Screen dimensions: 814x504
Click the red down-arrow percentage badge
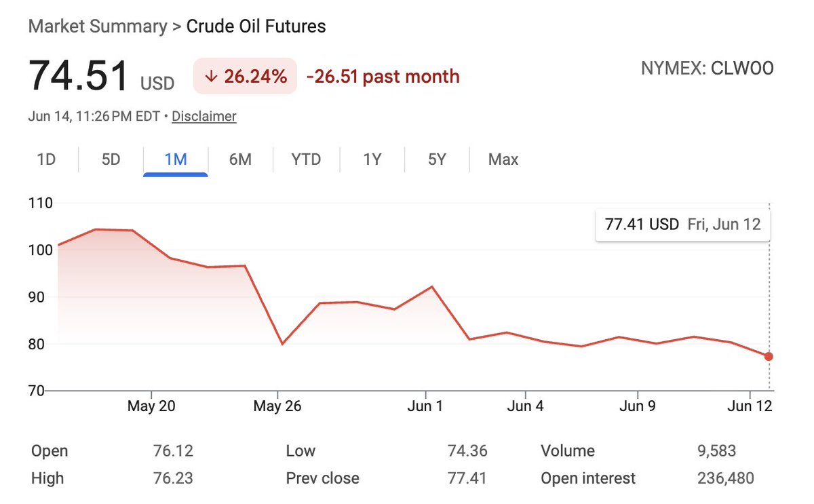pyautogui.click(x=245, y=76)
